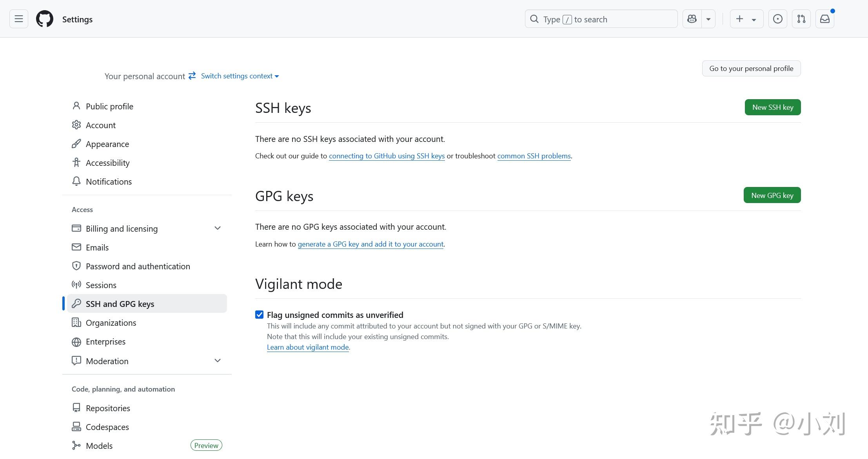Open Codespaces settings

tap(107, 426)
